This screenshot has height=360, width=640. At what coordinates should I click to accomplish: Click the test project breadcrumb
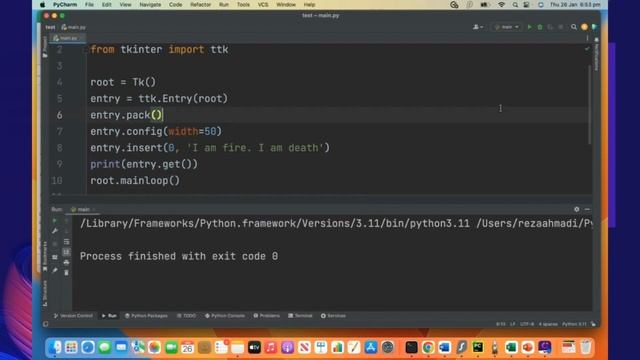click(x=50, y=27)
